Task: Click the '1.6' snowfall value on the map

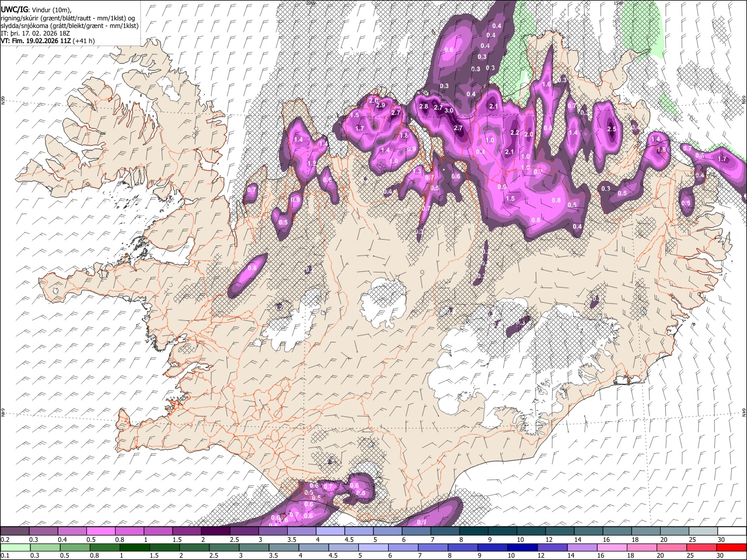Action: click(546, 84)
